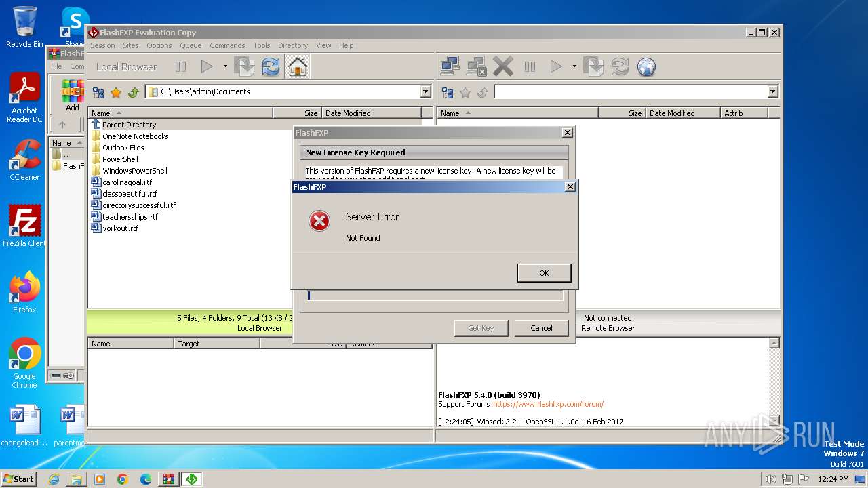Screen dimensions: 868x488
Task: Select the OneNote Notebooks folder
Action: tap(135, 136)
